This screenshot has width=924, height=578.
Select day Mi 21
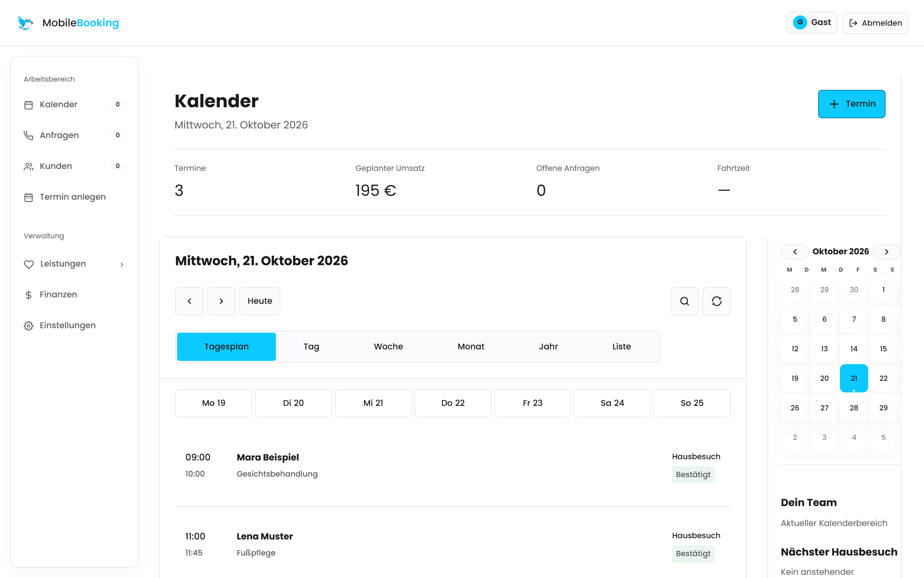click(x=373, y=403)
